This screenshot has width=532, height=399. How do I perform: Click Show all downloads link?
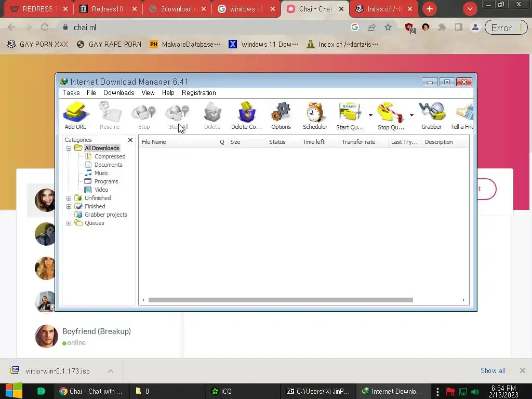[x=493, y=370]
